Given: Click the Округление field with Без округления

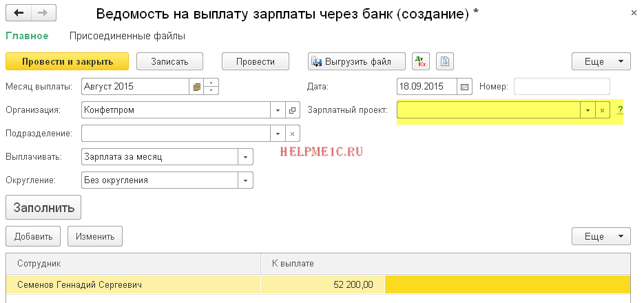Looking at the screenshot, I should tap(160, 180).
